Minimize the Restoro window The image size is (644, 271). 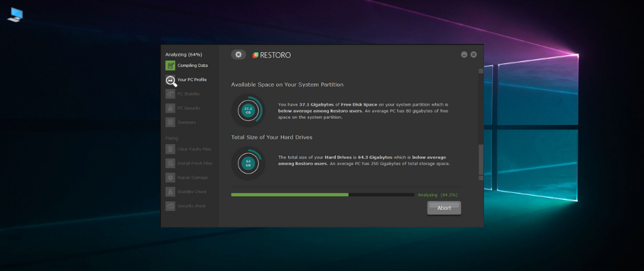click(x=464, y=55)
